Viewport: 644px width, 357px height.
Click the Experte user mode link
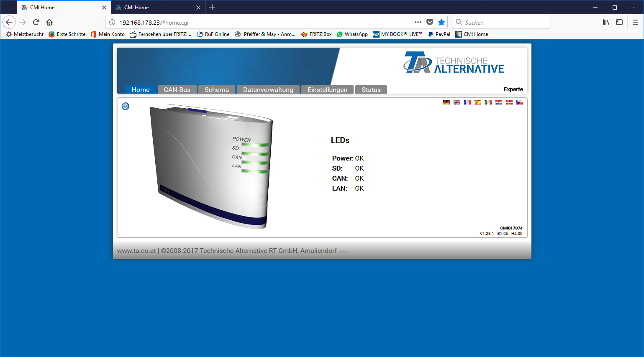tap(513, 89)
